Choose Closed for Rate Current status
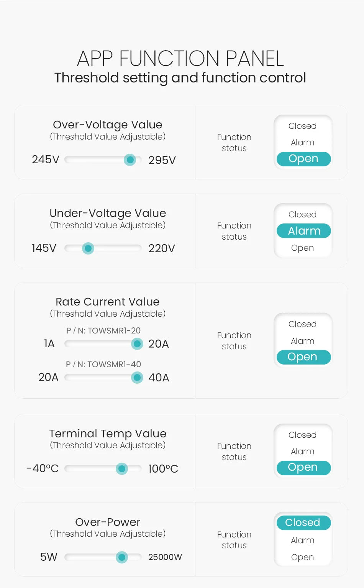 pyautogui.click(x=302, y=324)
